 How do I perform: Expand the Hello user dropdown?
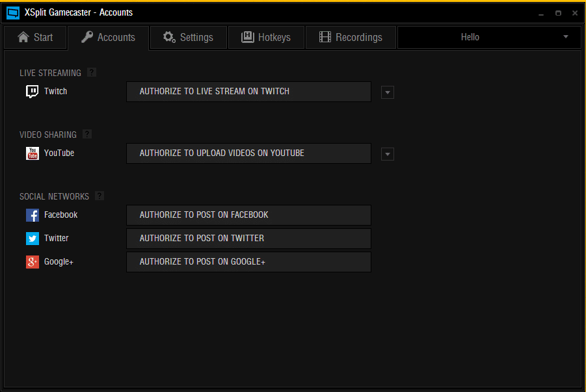489,37
